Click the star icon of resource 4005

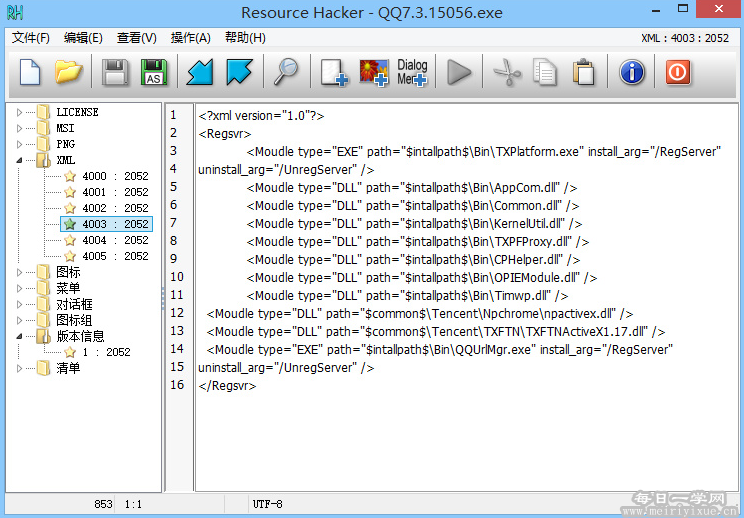point(70,256)
